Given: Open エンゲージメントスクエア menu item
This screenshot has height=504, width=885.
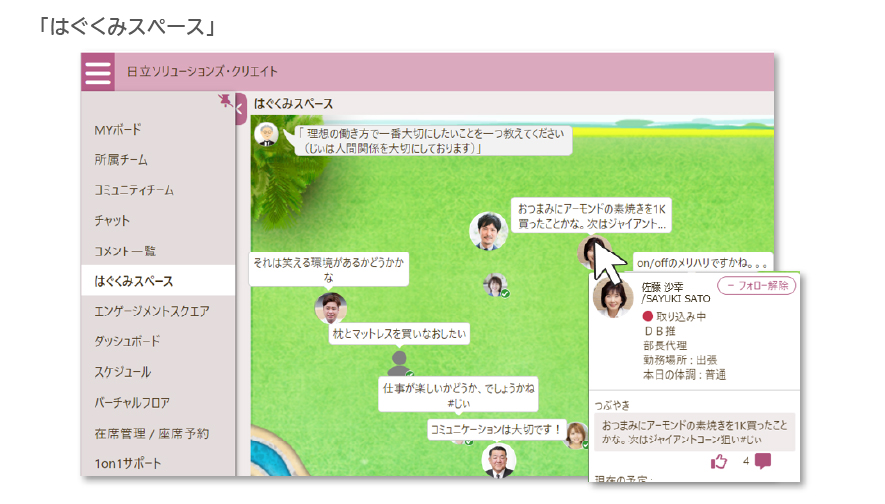Looking at the screenshot, I should (x=152, y=311).
